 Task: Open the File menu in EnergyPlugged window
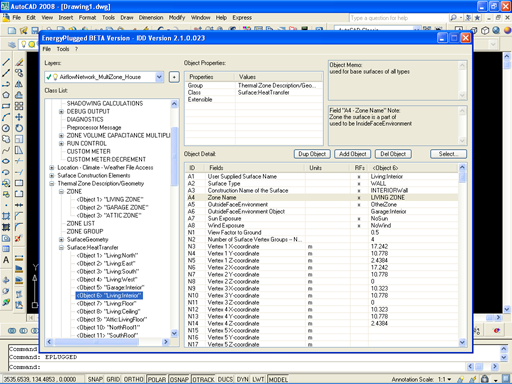pos(47,49)
